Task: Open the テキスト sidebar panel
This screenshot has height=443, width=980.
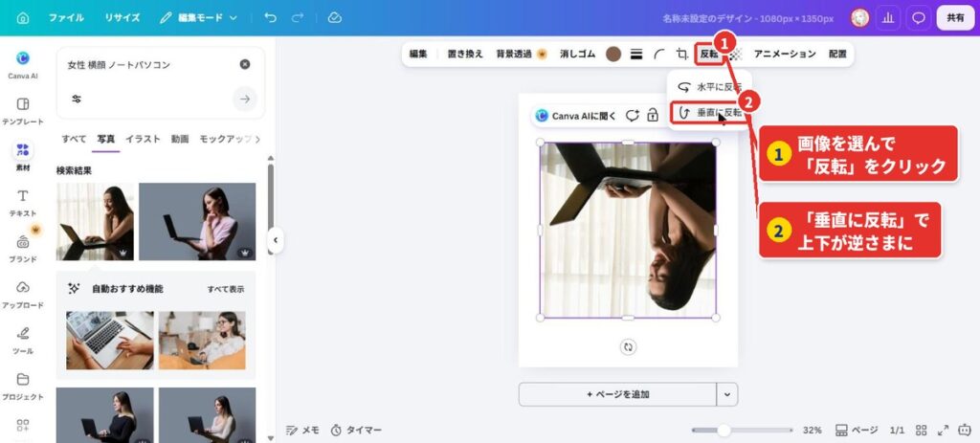Action: (23, 203)
